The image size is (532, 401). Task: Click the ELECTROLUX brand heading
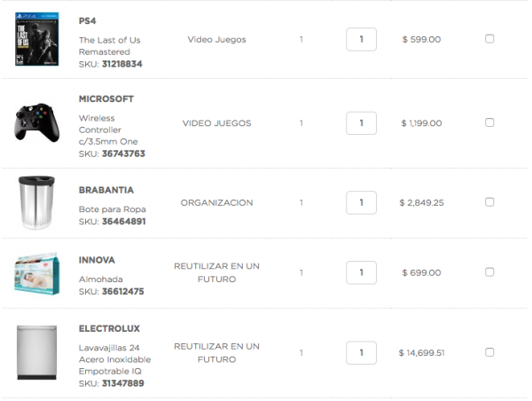click(109, 328)
